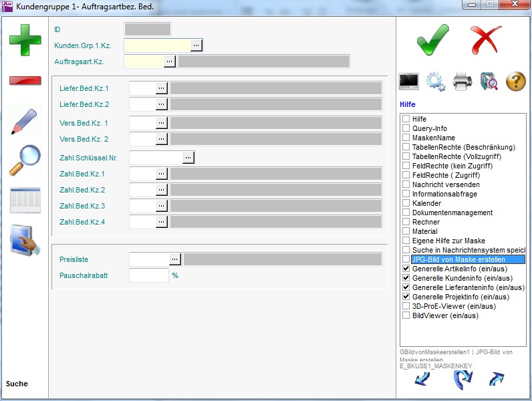Click the printer icon

[x=462, y=82]
